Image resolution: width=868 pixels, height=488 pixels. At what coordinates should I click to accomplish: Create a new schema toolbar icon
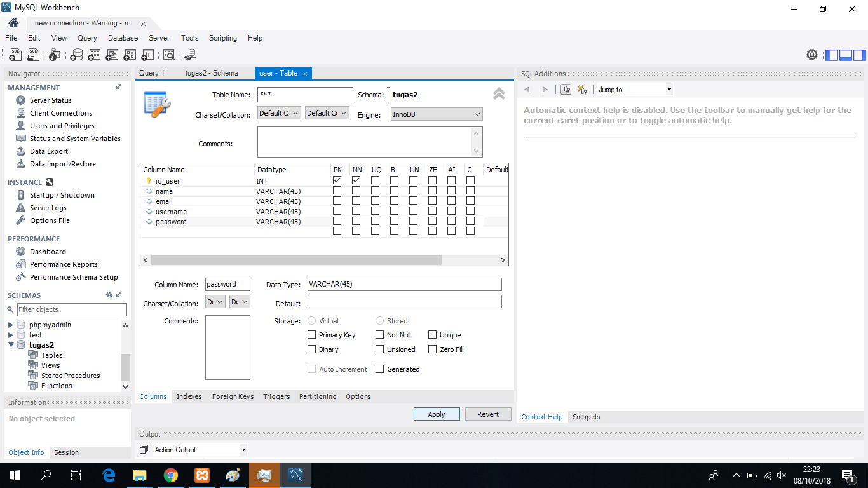point(76,55)
